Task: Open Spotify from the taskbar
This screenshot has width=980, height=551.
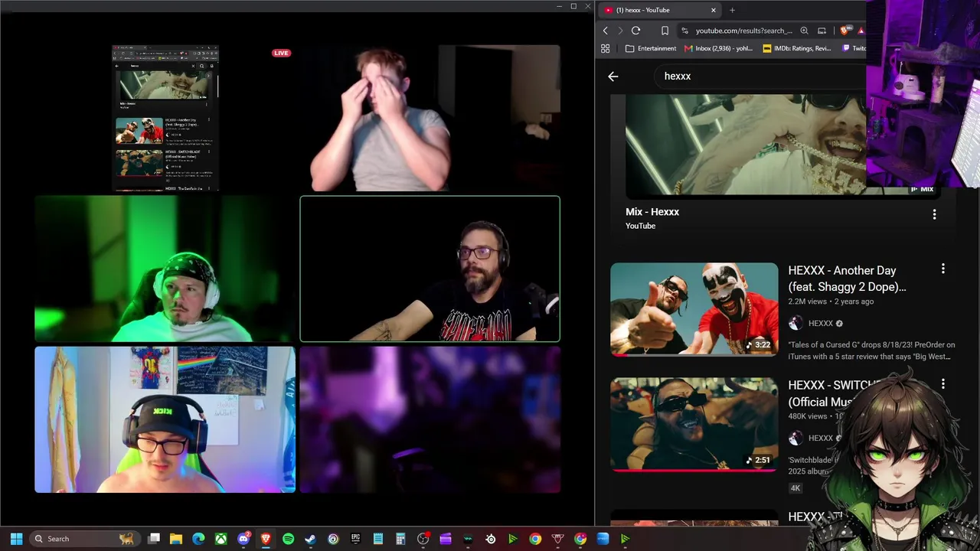Action: 288,539
